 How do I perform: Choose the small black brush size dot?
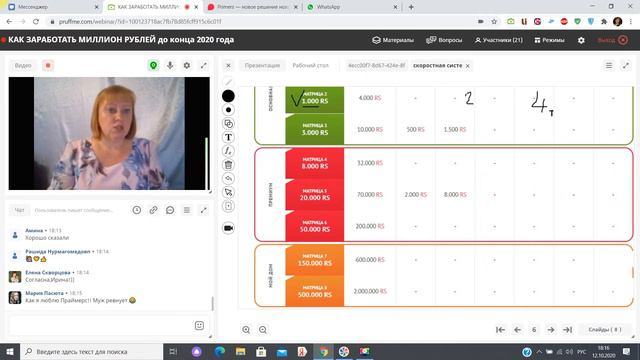pyautogui.click(x=228, y=110)
